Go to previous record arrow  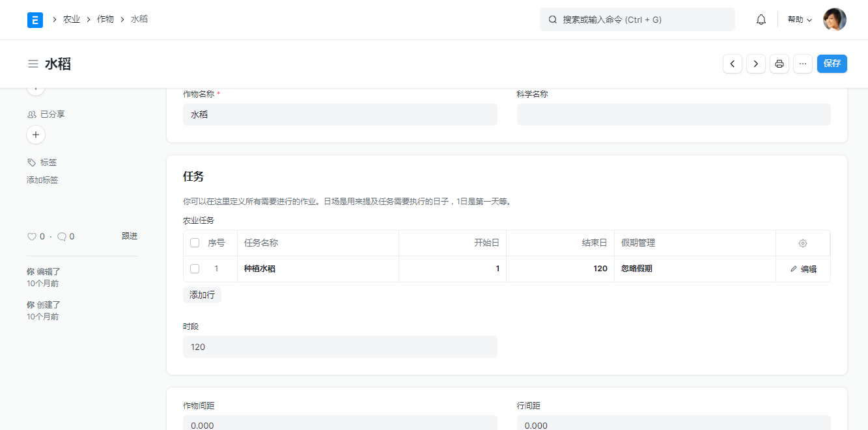[x=733, y=64]
